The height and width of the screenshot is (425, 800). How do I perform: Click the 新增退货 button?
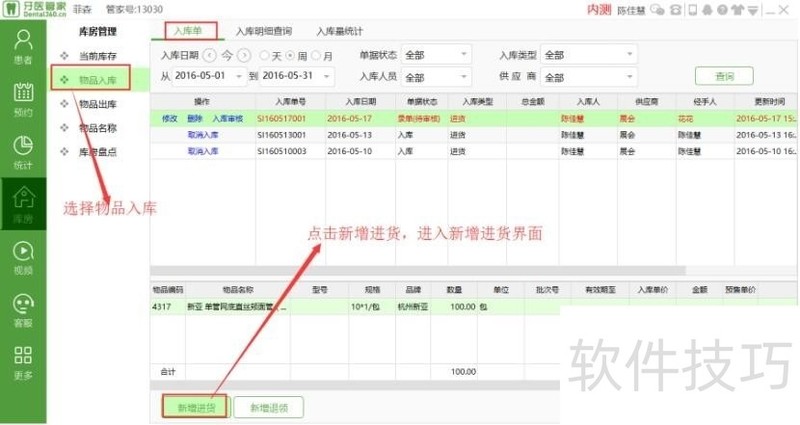tap(269, 408)
